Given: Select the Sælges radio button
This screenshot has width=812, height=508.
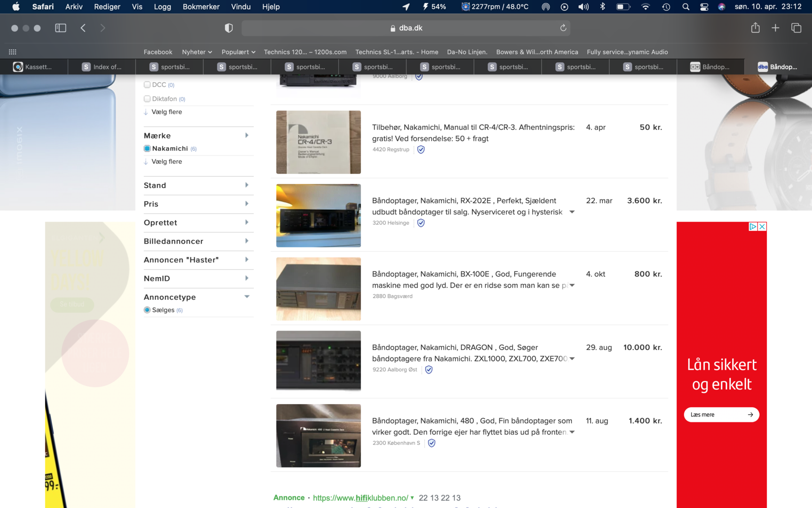Looking at the screenshot, I should (x=147, y=310).
